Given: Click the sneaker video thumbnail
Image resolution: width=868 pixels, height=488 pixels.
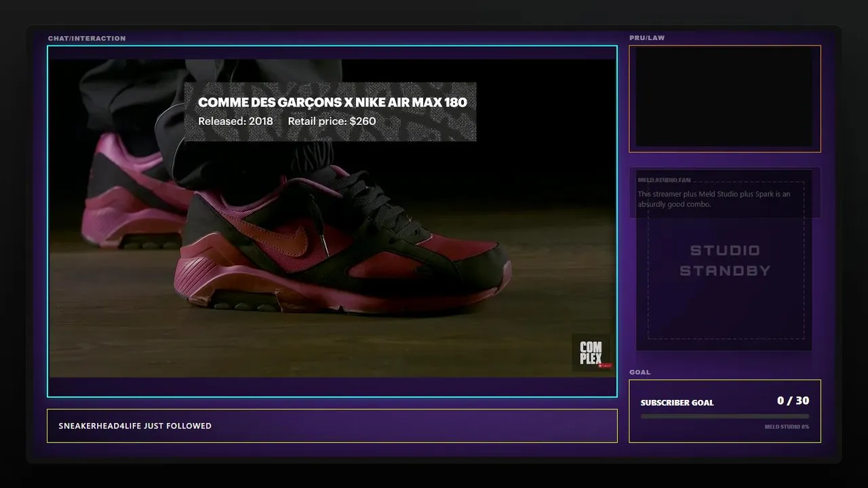Looking at the screenshot, I should click(x=332, y=218).
